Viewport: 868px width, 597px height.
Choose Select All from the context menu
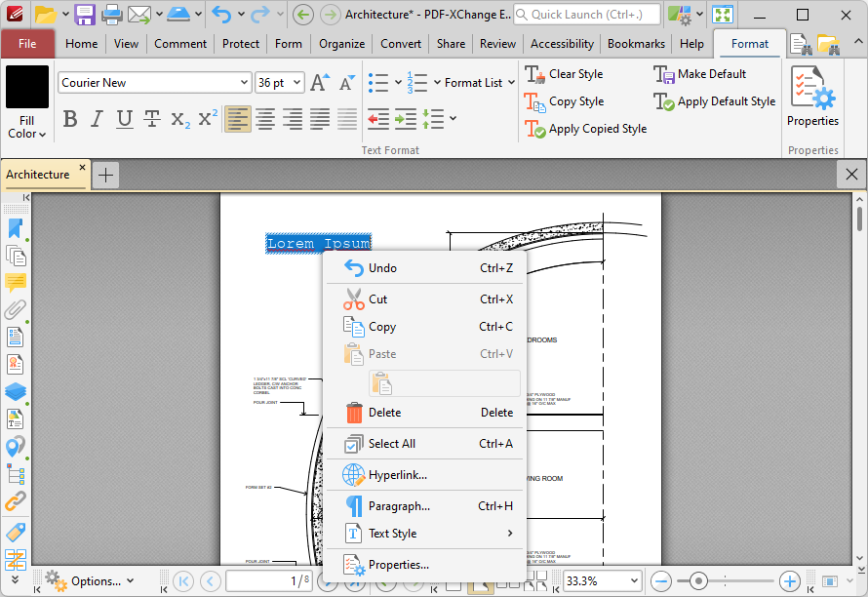click(x=424, y=444)
